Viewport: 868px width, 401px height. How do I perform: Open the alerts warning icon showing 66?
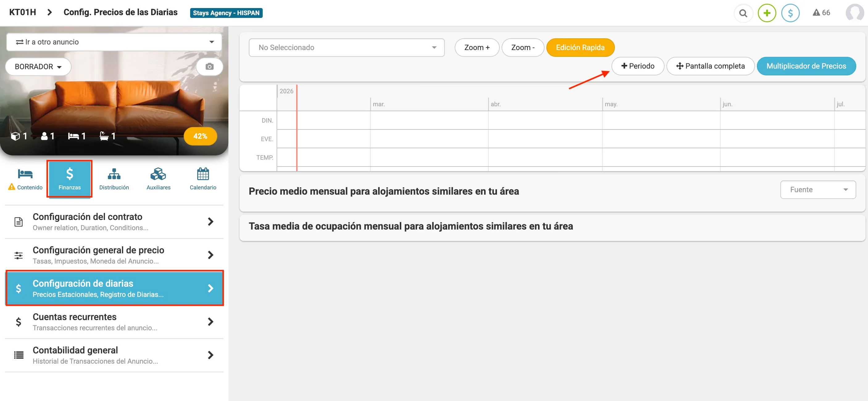[821, 13]
